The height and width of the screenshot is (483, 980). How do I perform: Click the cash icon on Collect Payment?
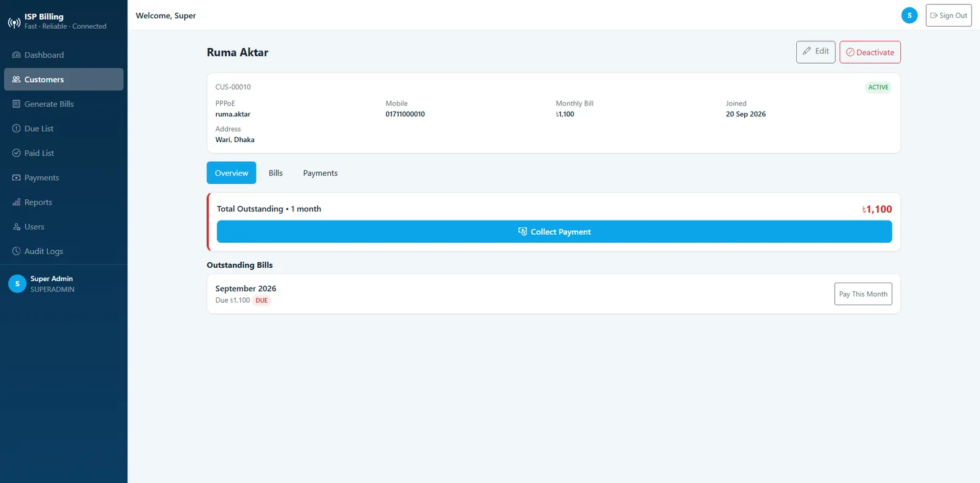pos(522,232)
